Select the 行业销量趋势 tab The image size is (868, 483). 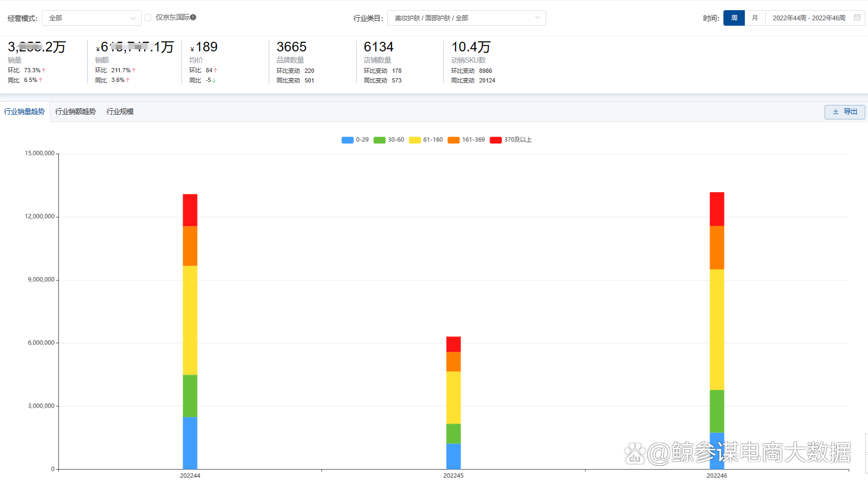[x=25, y=111]
